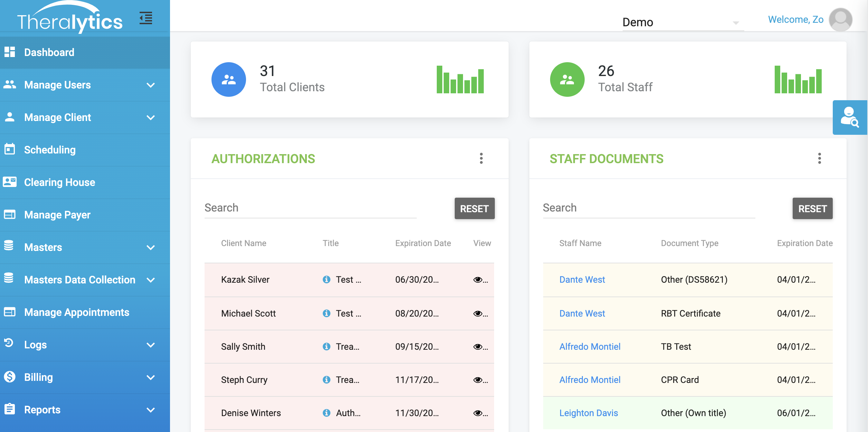Select the Masters database icon
Screen dimensions: 868x432
[x=9, y=247]
